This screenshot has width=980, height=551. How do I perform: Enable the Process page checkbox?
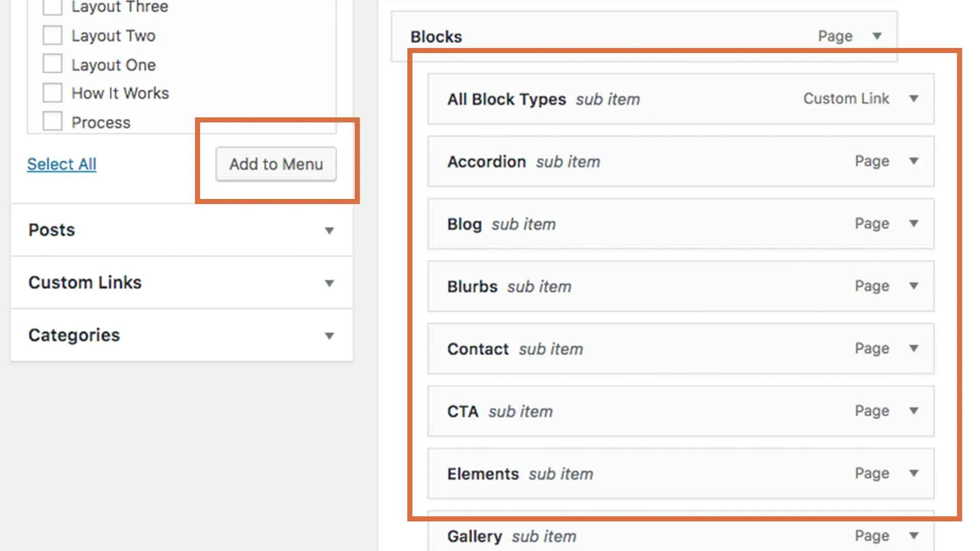coord(52,121)
